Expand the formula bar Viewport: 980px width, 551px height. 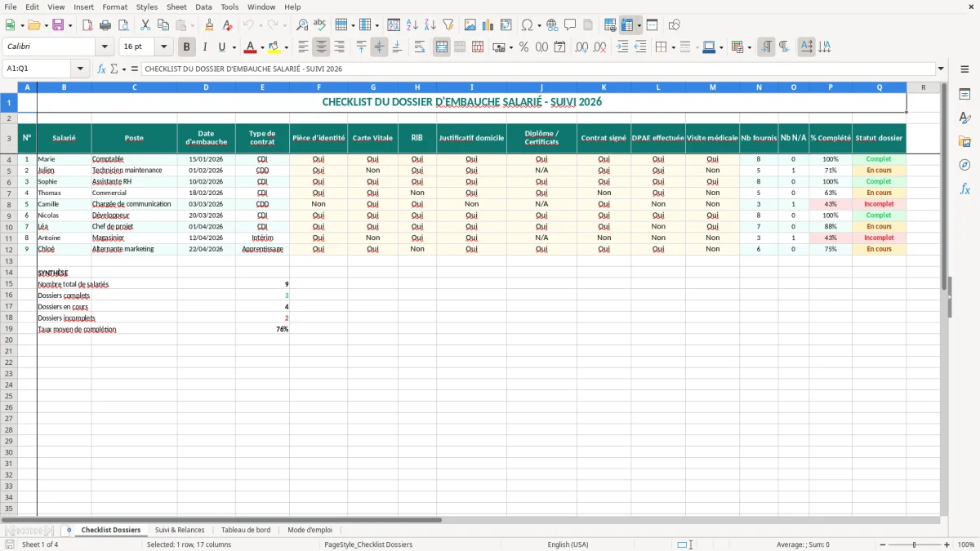941,69
